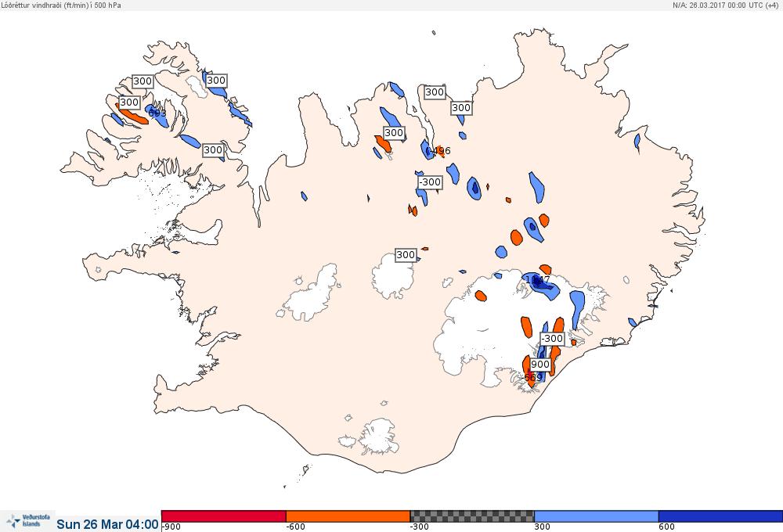Viewport: 783px width, 532px height.
Task: Click the 'Sun 26 Mar 04:00' timestamp
Action: tap(107, 524)
